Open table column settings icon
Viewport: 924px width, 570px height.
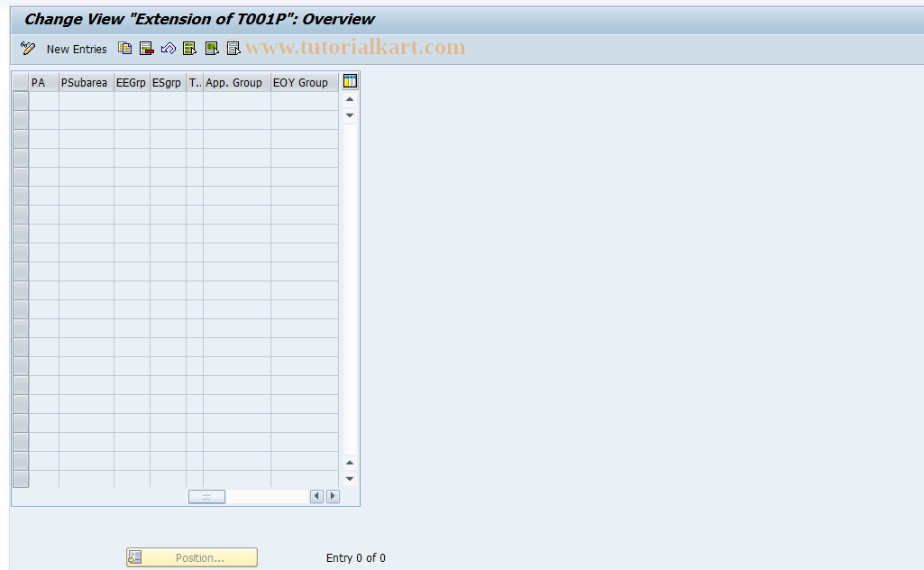(x=350, y=81)
